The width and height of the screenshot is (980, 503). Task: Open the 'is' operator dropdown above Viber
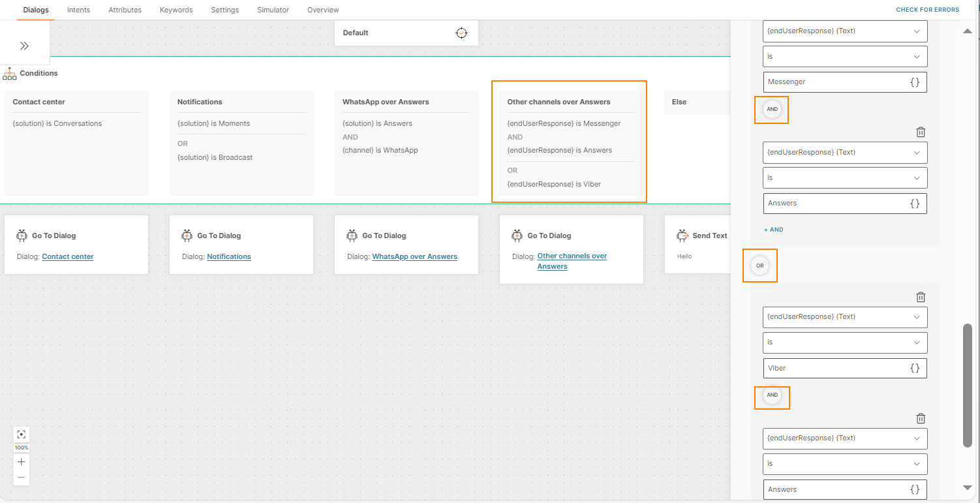click(x=845, y=342)
